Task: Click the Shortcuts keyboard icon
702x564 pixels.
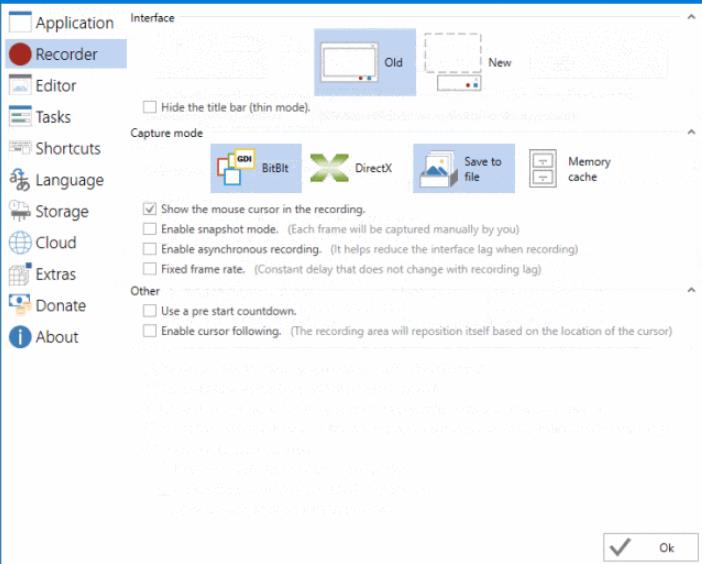Action: (x=20, y=149)
